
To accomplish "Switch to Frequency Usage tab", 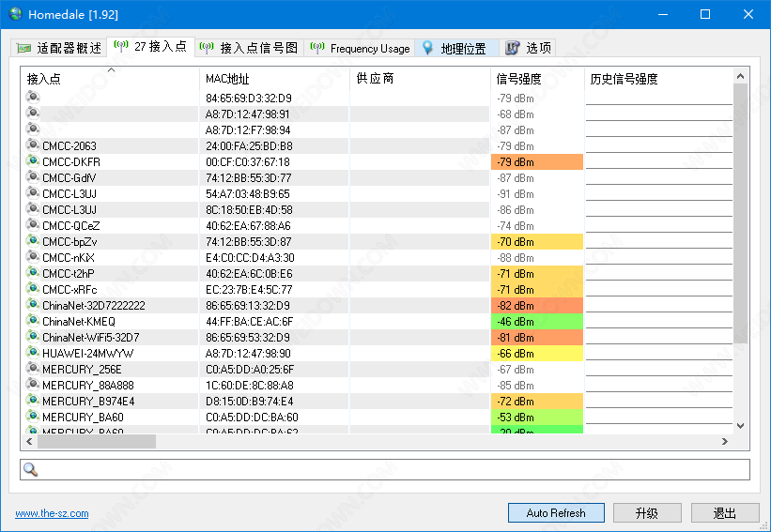I will click(x=360, y=48).
